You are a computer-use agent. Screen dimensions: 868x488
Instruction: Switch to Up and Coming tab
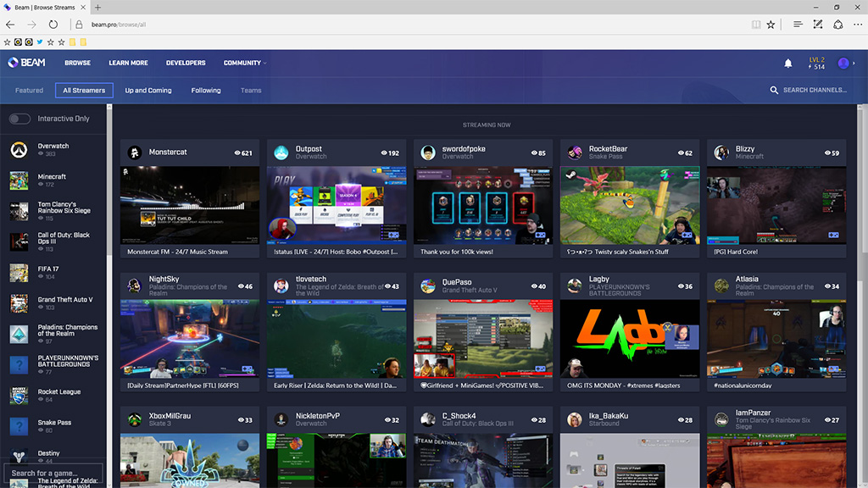[x=148, y=90]
